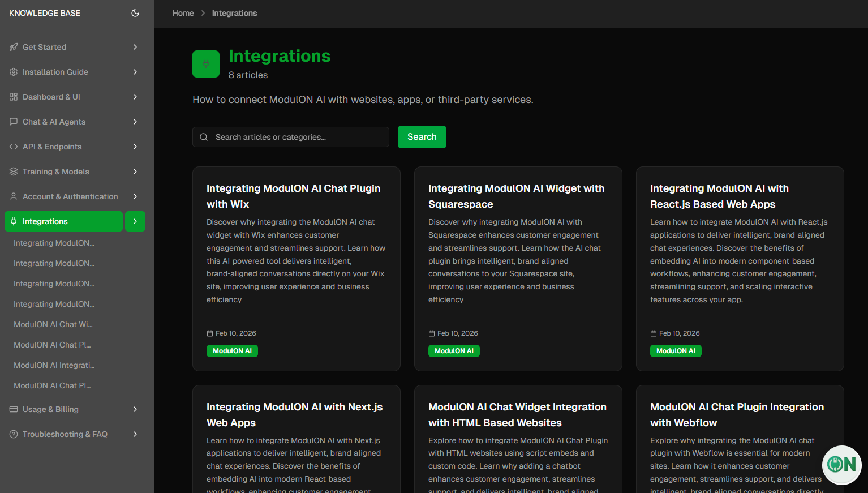Click the Chat & AI Agents bubble icon
868x493 pixels.
pyautogui.click(x=14, y=122)
